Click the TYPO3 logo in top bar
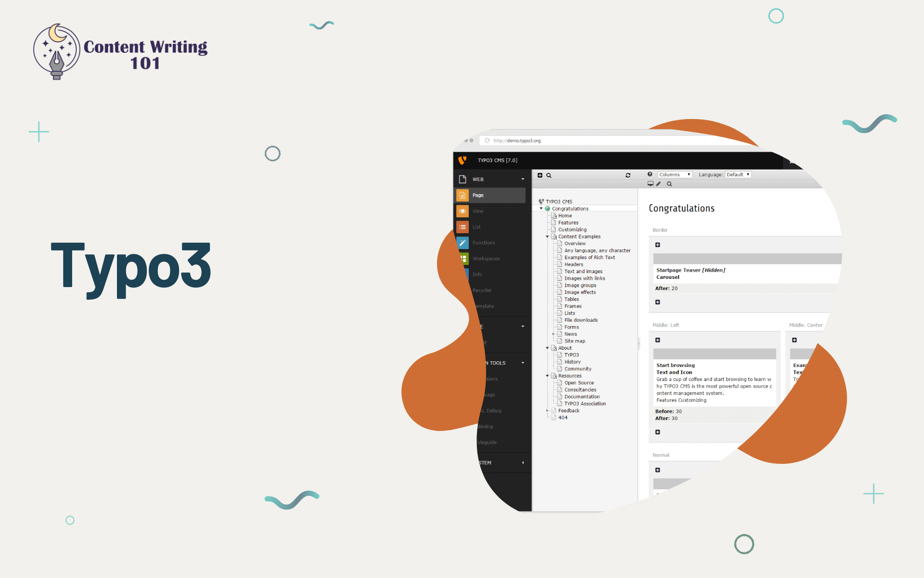 462,160
